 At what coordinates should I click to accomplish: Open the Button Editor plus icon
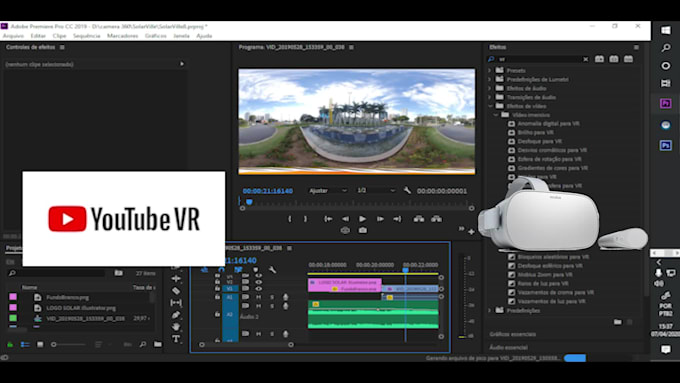pyautogui.click(x=471, y=232)
